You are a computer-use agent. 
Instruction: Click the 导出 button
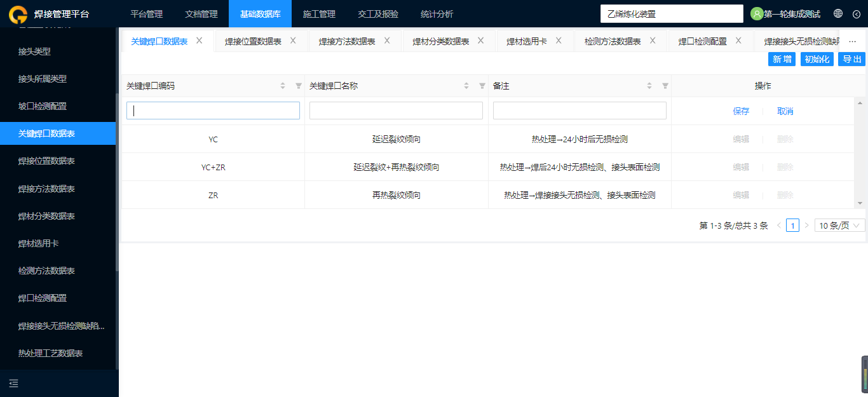pos(852,59)
